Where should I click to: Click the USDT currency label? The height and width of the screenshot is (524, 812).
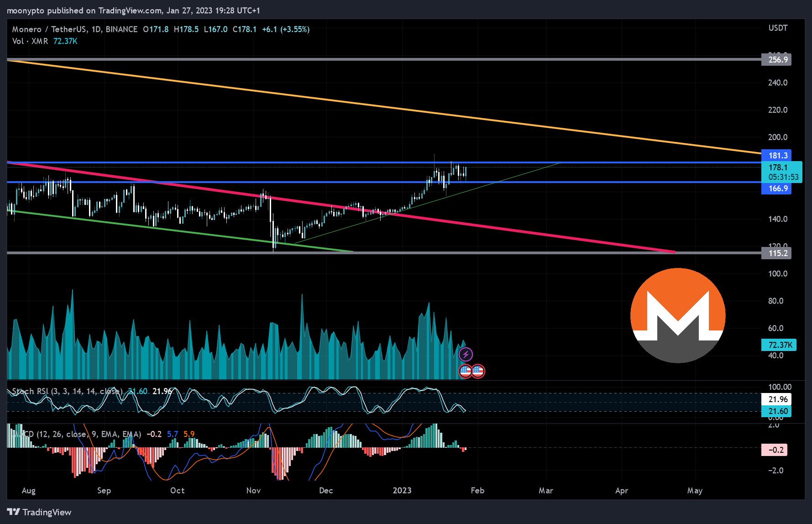778,28
